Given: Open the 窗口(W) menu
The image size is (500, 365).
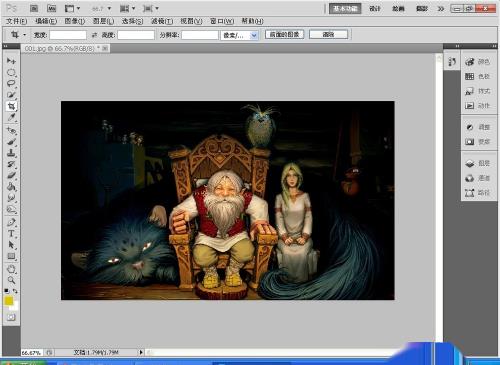Looking at the screenshot, I should point(222,21).
